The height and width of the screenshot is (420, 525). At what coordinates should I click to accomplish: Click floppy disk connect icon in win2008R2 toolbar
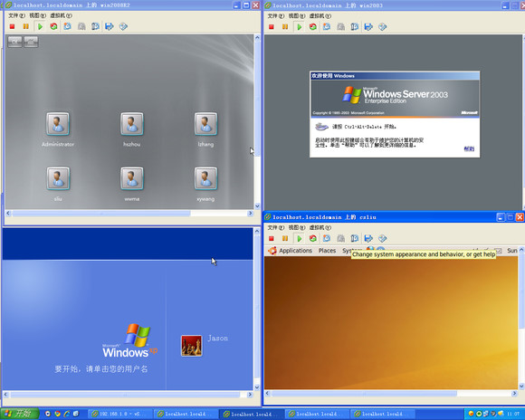coord(110,26)
